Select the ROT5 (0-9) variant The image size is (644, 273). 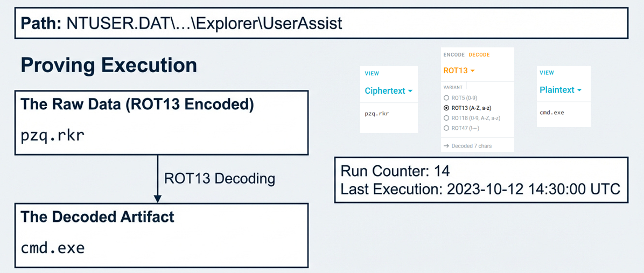(446, 98)
